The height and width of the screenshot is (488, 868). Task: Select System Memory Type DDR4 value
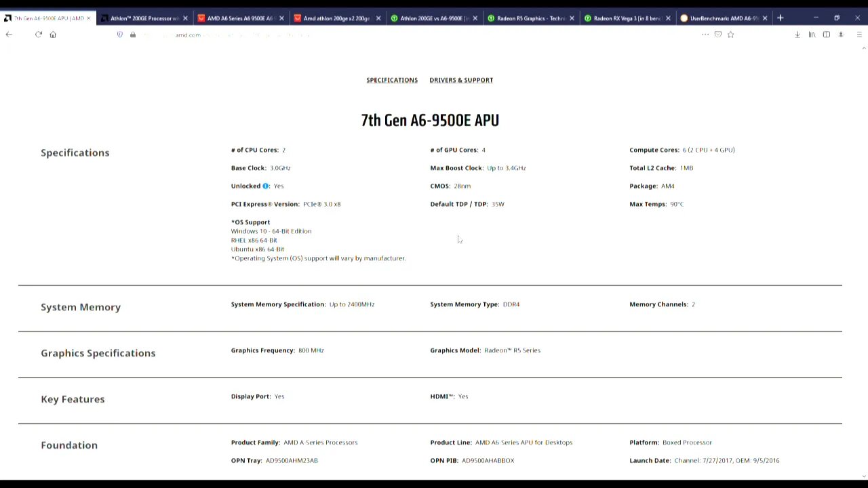click(511, 304)
